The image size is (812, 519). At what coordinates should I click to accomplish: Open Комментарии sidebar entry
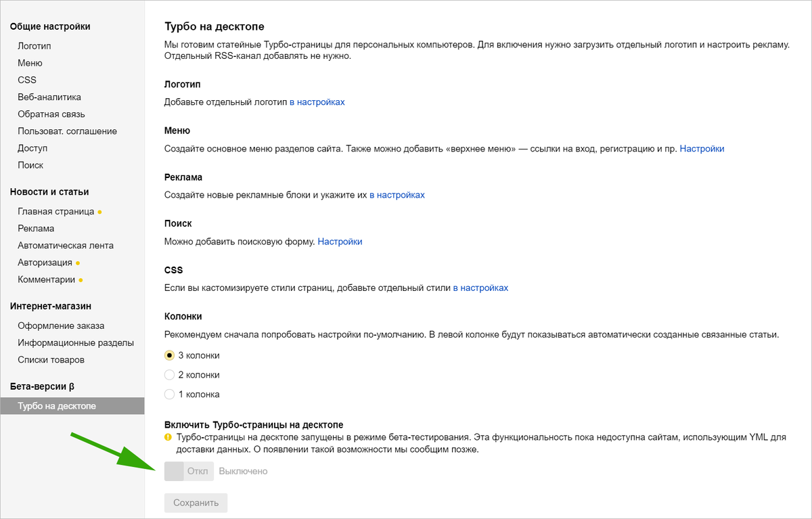(47, 279)
